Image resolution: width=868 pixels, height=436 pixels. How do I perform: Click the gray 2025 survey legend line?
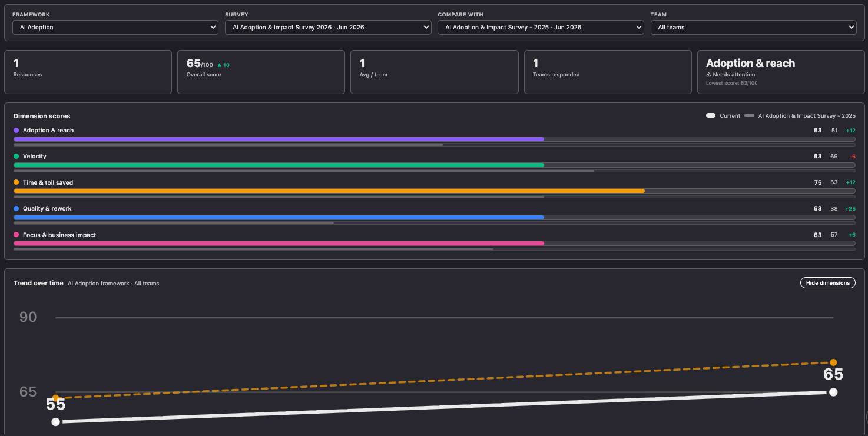coord(749,116)
